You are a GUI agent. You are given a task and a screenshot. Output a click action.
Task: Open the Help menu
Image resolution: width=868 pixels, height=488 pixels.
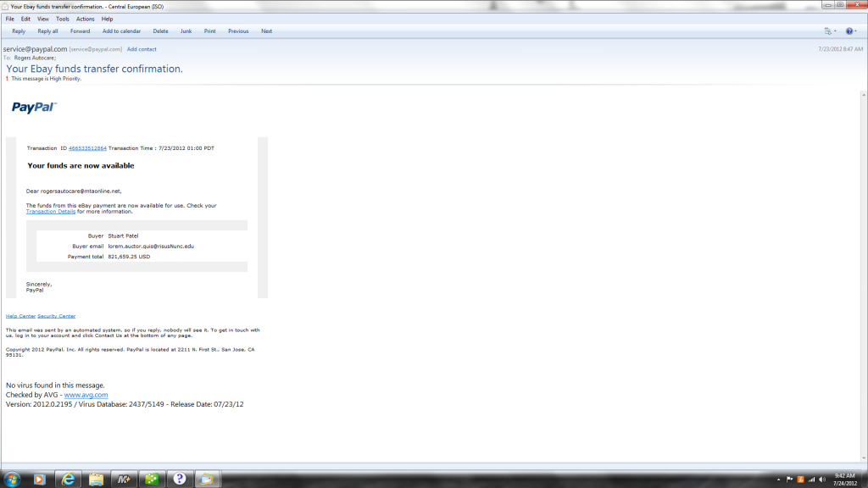[x=107, y=19]
